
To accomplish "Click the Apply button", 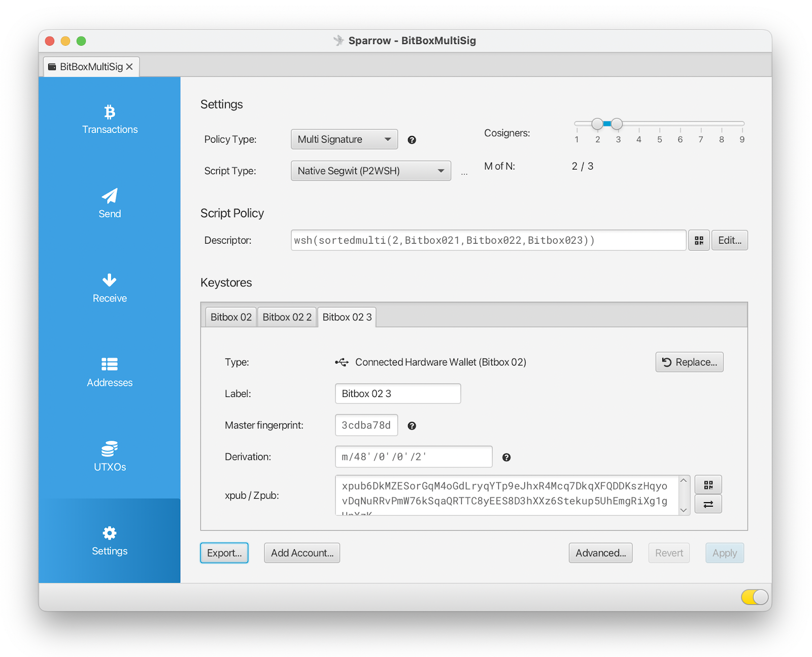I will click(x=725, y=553).
